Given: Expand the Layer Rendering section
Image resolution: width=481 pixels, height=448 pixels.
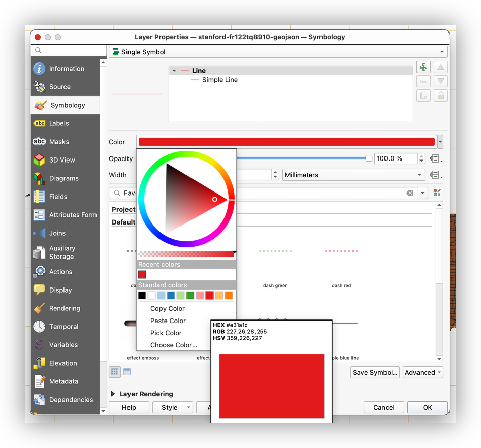Looking at the screenshot, I should pos(113,394).
